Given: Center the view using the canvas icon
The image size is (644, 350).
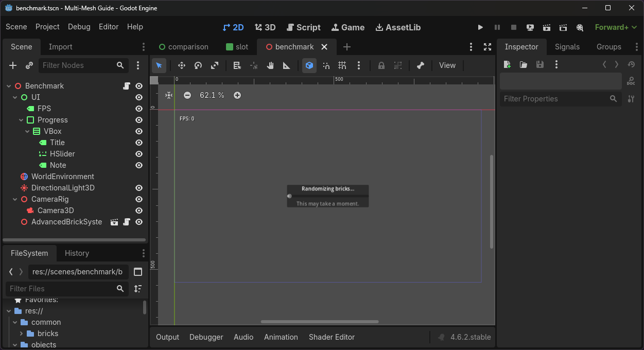Looking at the screenshot, I should [169, 95].
